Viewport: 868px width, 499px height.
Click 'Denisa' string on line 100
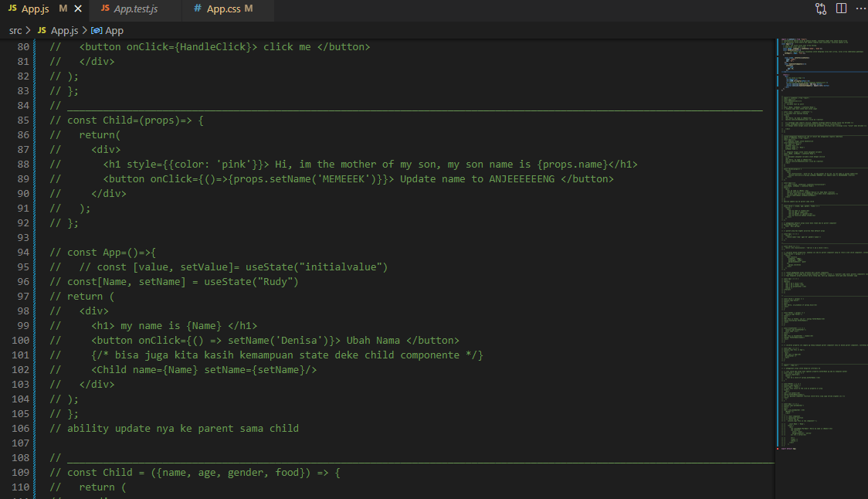(x=302, y=340)
